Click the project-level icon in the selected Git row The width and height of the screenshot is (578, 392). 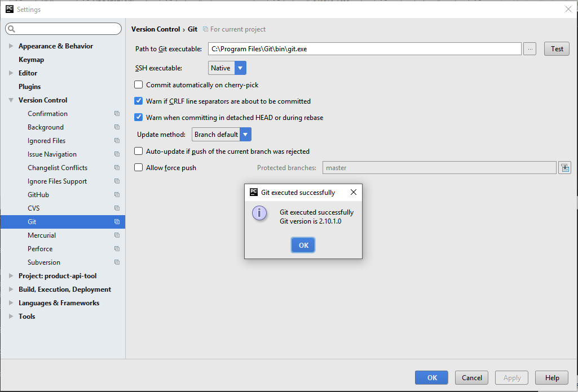tap(117, 221)
